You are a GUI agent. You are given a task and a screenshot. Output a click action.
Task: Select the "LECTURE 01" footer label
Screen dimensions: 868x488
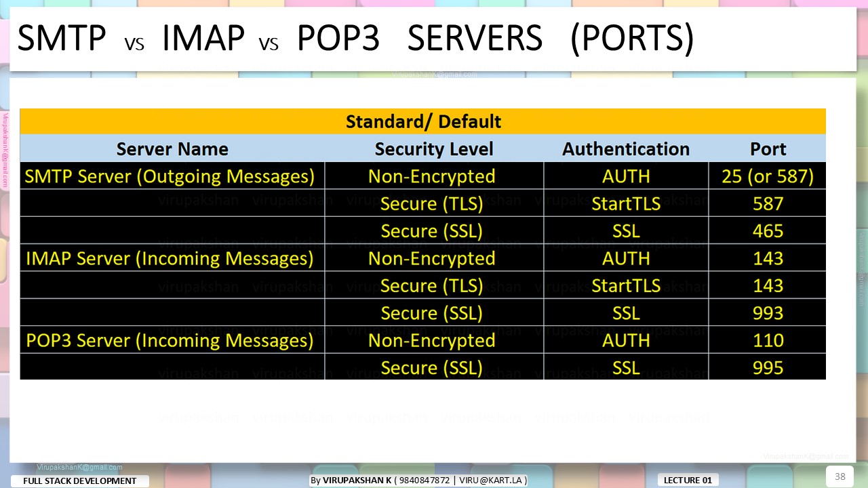point(688,480)
